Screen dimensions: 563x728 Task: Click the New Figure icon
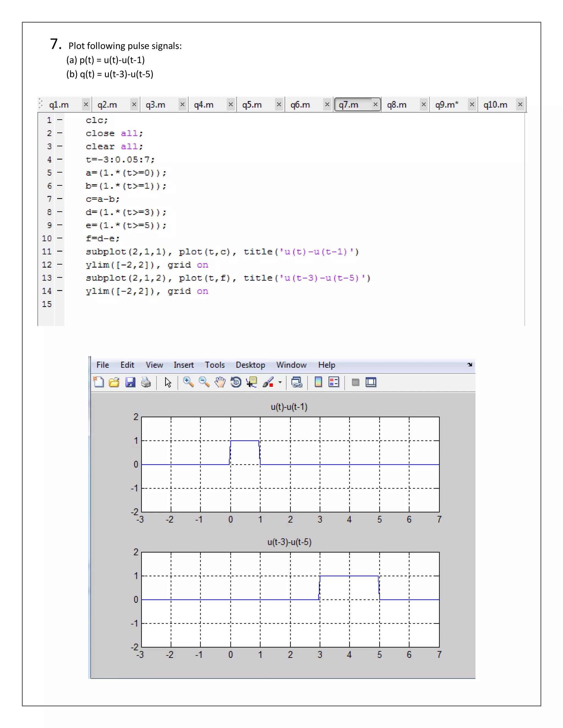coord(98,382)
